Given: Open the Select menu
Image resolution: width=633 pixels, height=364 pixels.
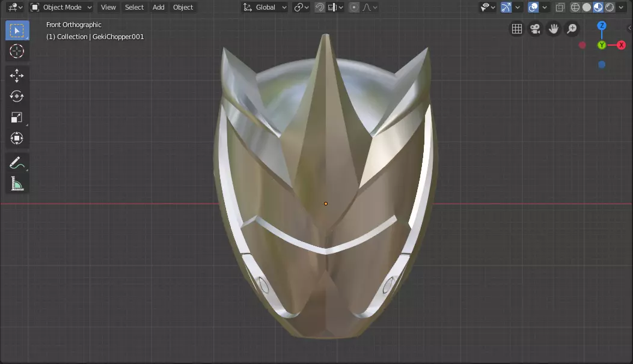Looking at the screenshot, I should (134, 7).
